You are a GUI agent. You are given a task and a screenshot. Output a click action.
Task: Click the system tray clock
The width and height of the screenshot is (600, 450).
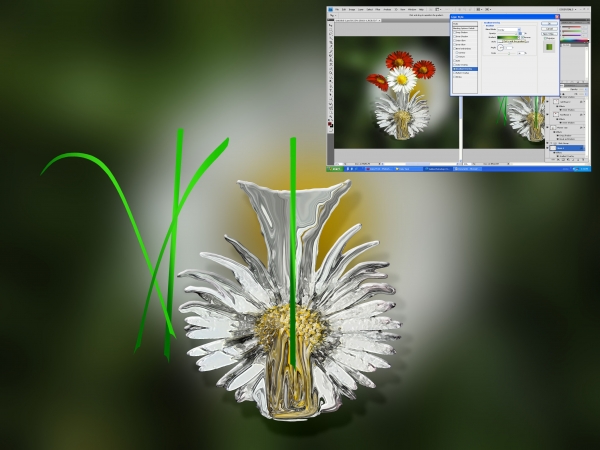click(x=584, y=169)
